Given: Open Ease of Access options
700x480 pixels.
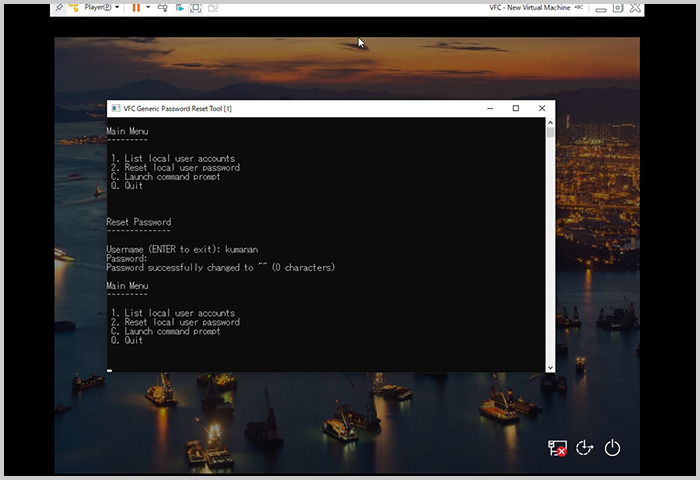Looking at the screenshot, I should pyautogui.click(x=584, y=448).
